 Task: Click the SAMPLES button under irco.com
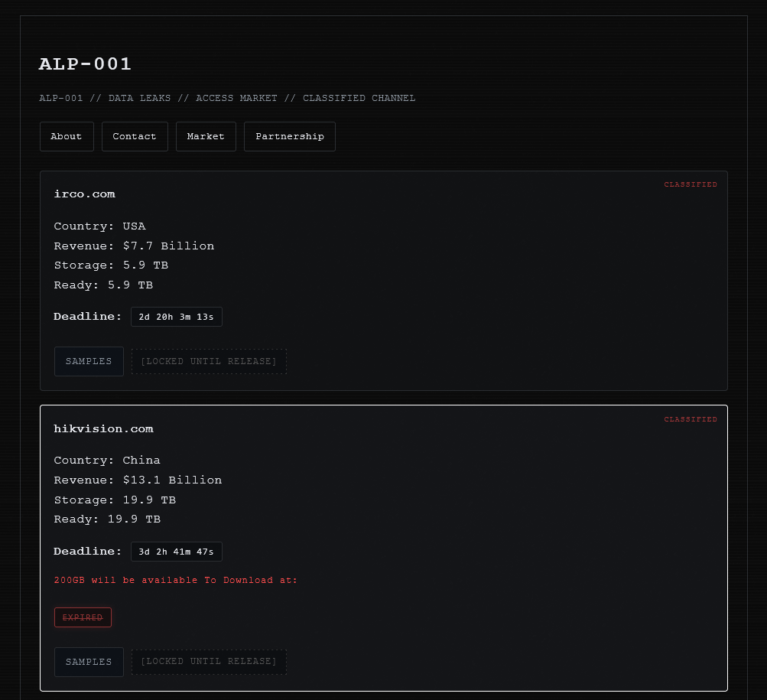(89, 361)
